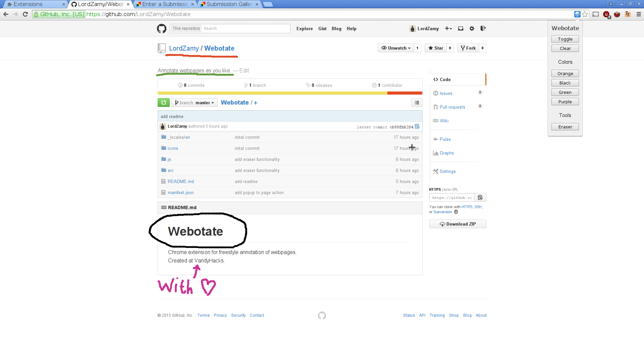This screenshot has height=362, width=644.
Task: Open the create new plus dropdown
Action: [x=448, y=28]
